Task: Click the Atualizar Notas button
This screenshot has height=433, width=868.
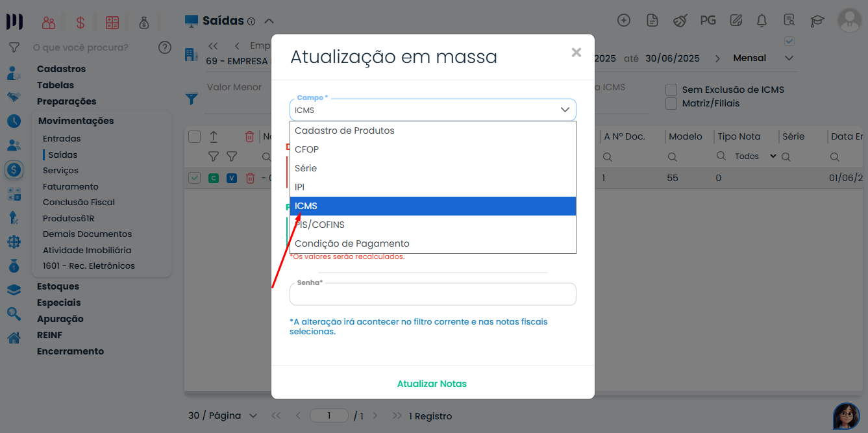Action: (x=432, y=384)
